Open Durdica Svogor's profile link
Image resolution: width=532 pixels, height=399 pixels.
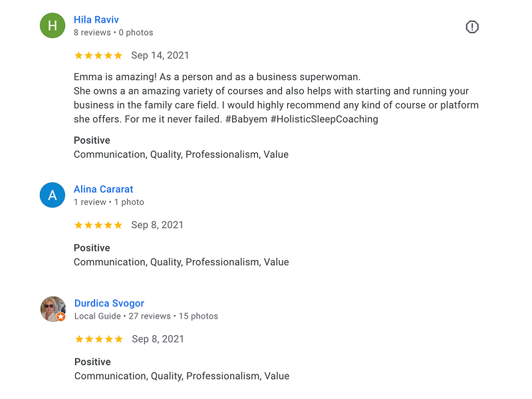[x=109, y=303]
